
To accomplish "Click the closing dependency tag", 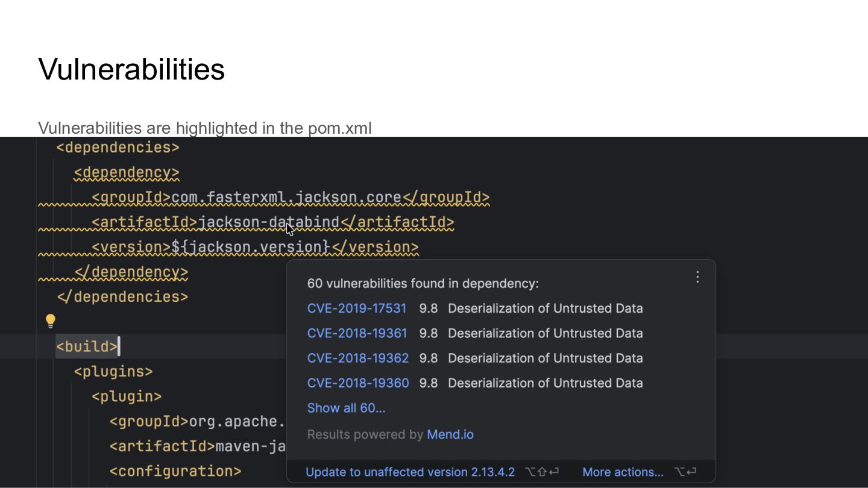I will click(x=131, y=272).
